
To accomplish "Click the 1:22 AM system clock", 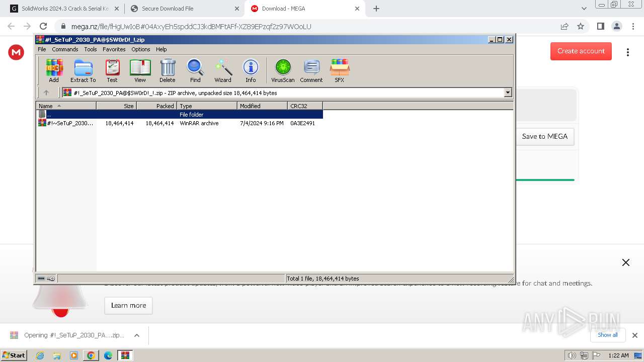I will click(618, 355).
